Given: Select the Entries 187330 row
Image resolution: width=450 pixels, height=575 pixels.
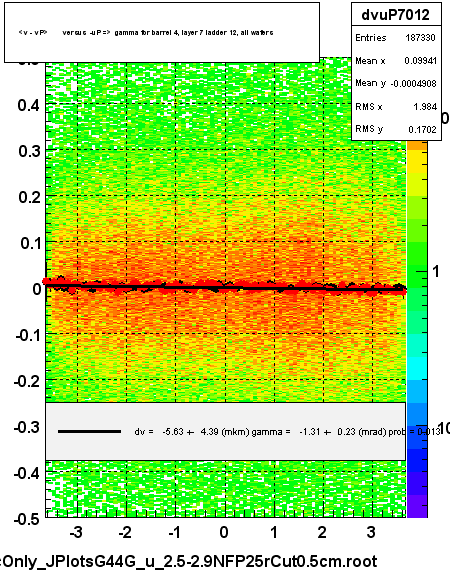Looking at the screenshot, I should [x=395, y=38].
